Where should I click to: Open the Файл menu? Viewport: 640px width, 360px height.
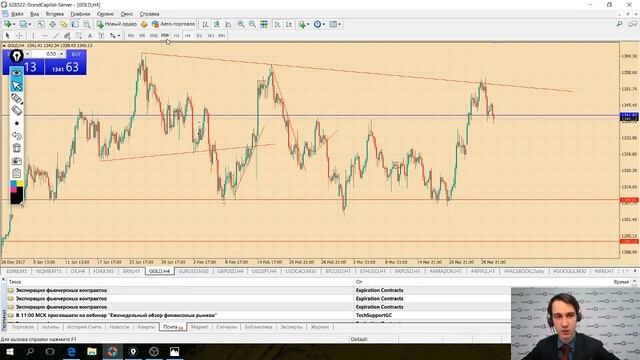point(17,14)
